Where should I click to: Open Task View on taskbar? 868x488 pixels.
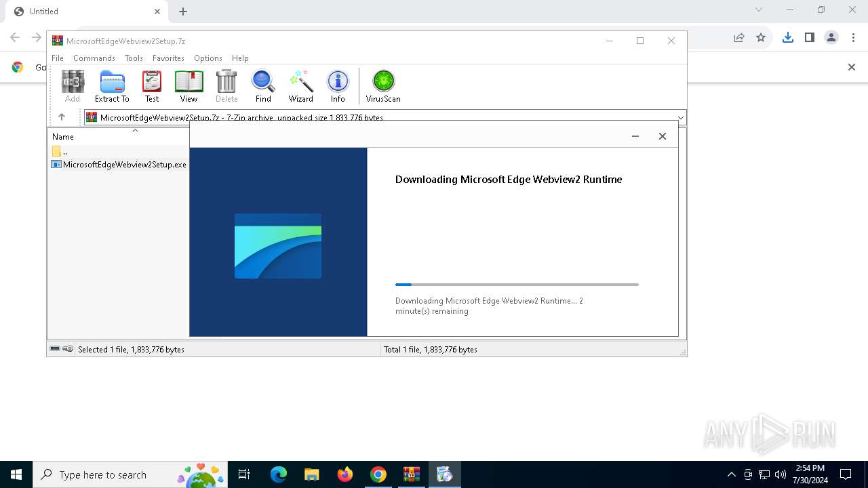(x=244, y=474)
